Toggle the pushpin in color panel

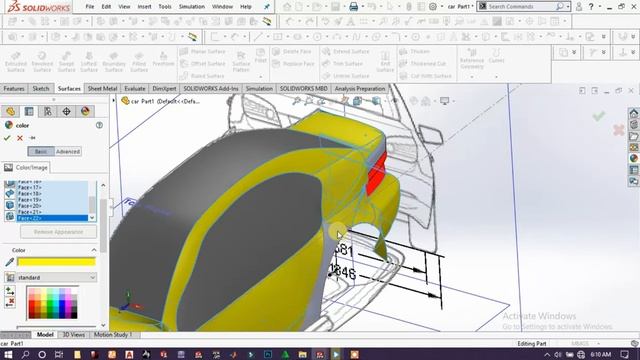point(33,138)
